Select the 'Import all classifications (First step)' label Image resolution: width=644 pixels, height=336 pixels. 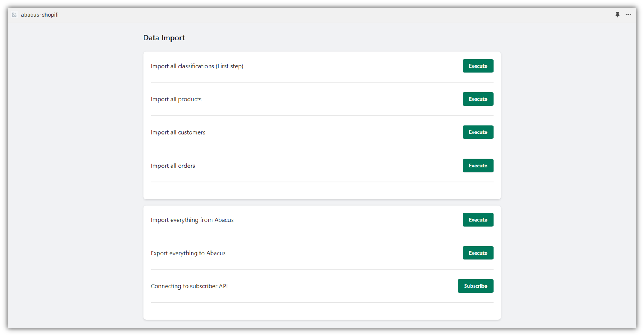click(x=197, y=66)
